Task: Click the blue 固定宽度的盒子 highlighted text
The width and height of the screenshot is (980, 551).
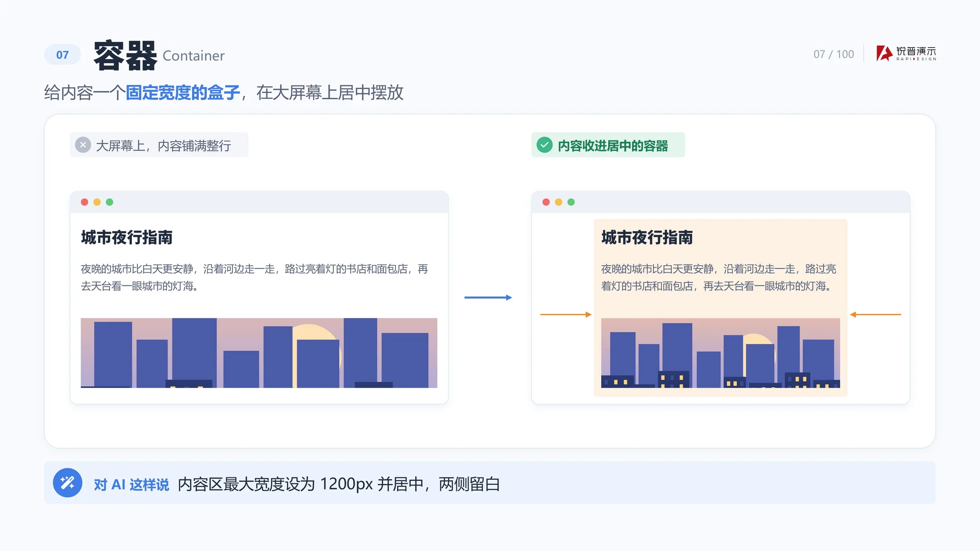Action: 183,93
